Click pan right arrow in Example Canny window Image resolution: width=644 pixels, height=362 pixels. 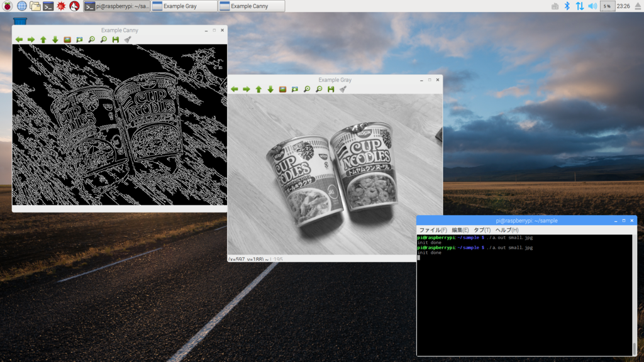tap(31, 40)
